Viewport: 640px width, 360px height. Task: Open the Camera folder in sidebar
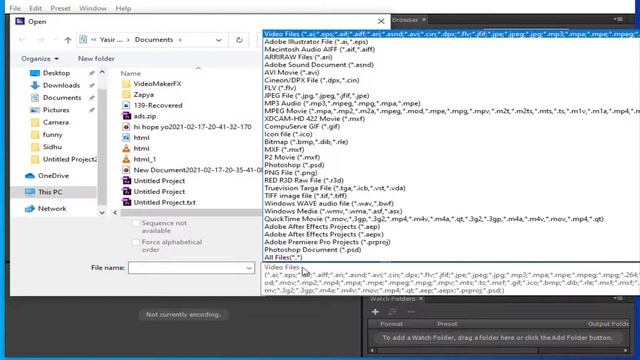pos(56,122)
